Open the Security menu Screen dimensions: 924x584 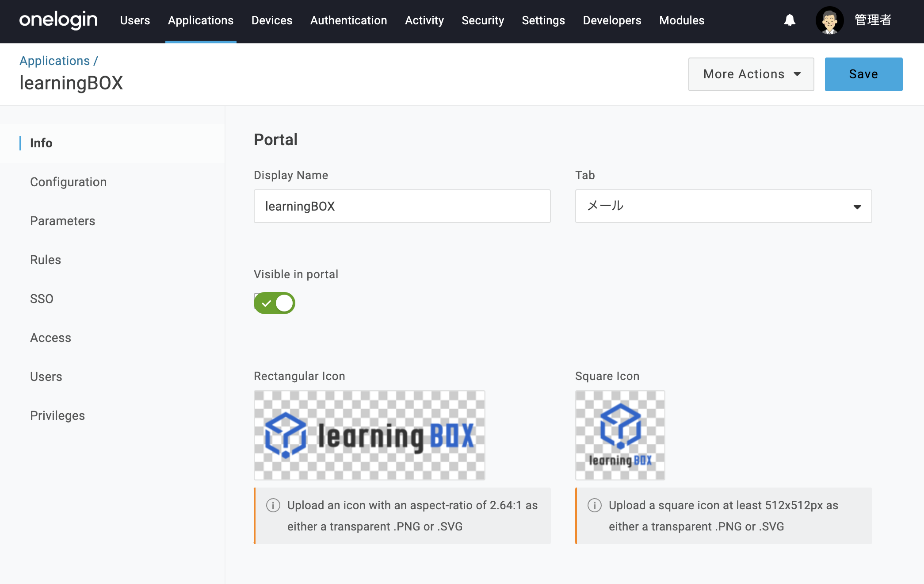(483, 20)
